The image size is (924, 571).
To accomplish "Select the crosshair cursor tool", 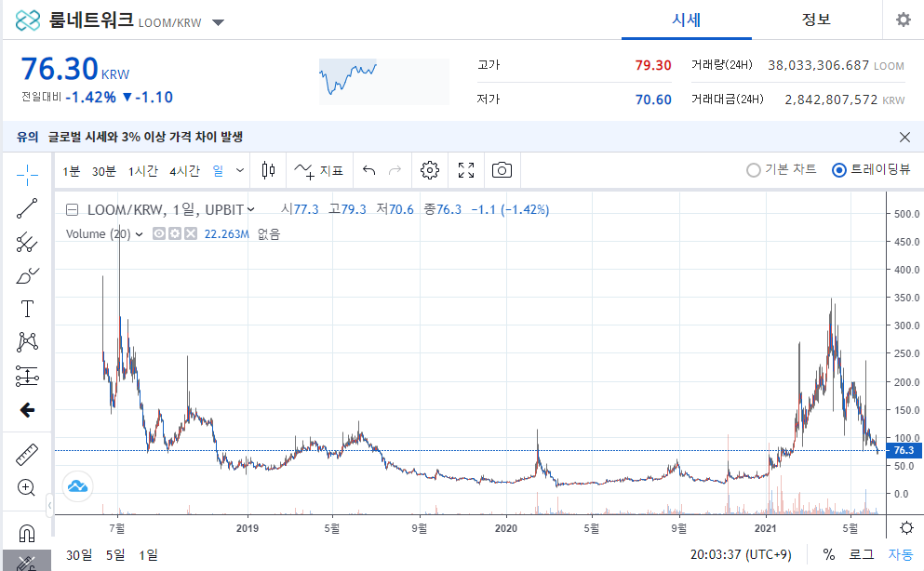I will tap(27, 175).
